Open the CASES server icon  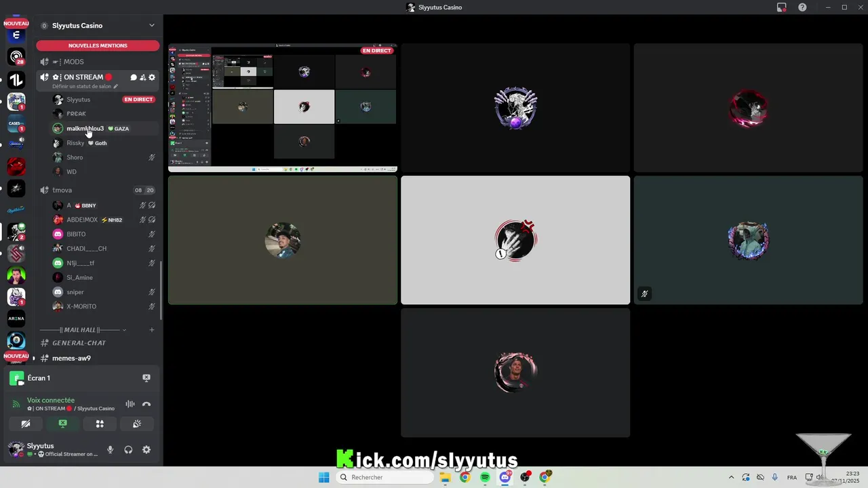[x=16, y=124]
